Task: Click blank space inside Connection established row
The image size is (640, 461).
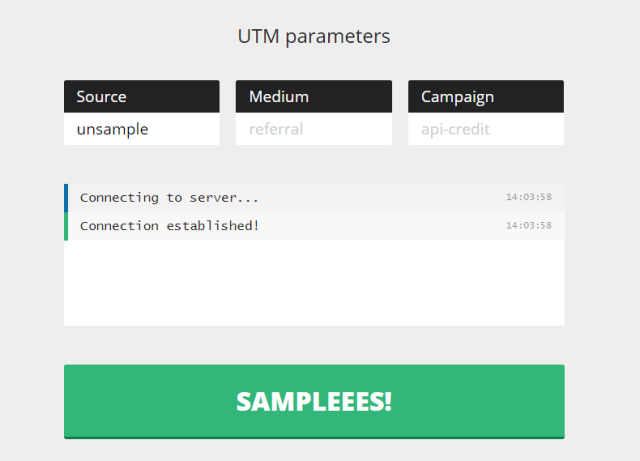Action: coord(380,226)
